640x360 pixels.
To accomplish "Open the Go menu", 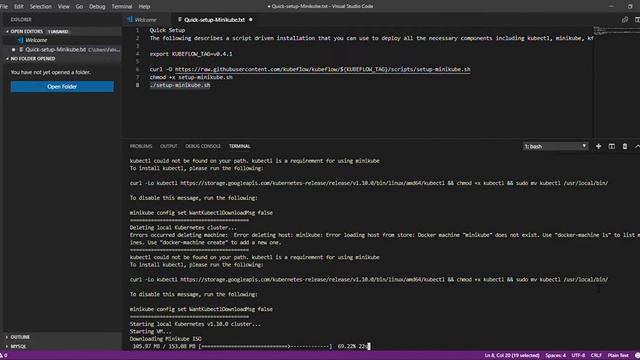I will 79,7.
